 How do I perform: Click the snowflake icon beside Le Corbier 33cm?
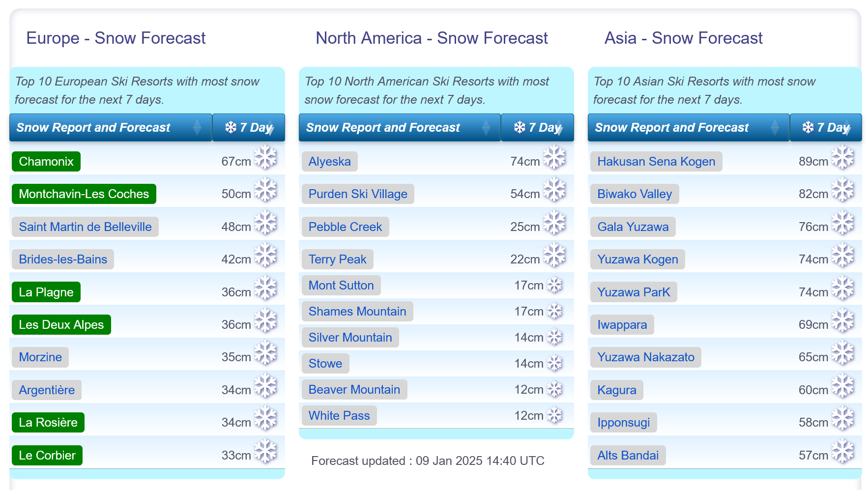(x=265, y=451)
